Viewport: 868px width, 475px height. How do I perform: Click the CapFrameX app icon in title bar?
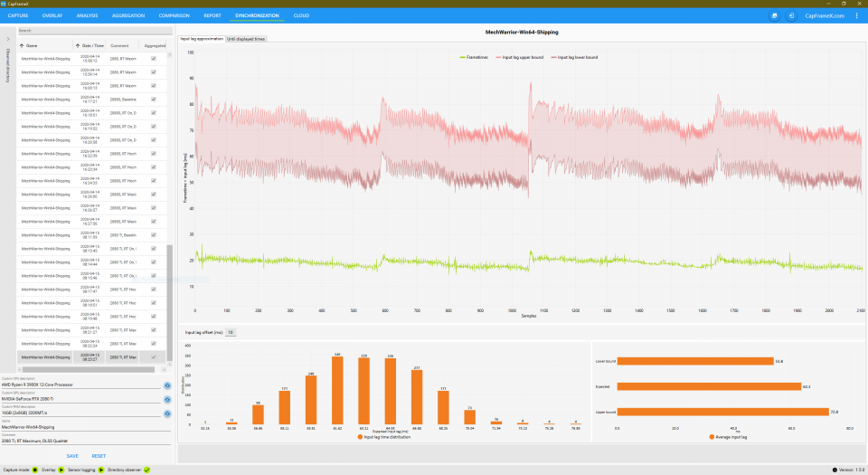pyautogui.click(x=4, y=4)
